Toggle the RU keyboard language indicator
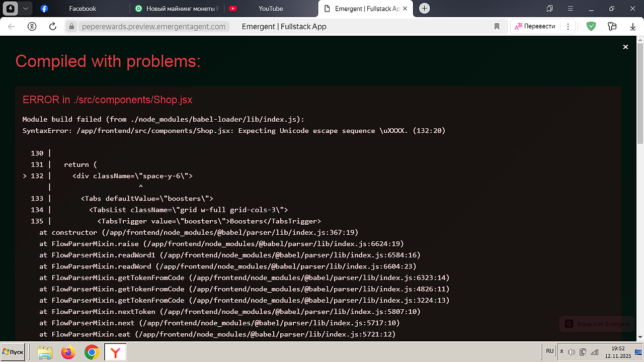Image resolution: width=644 pixels, height=362 pixels. click(549, 351)
